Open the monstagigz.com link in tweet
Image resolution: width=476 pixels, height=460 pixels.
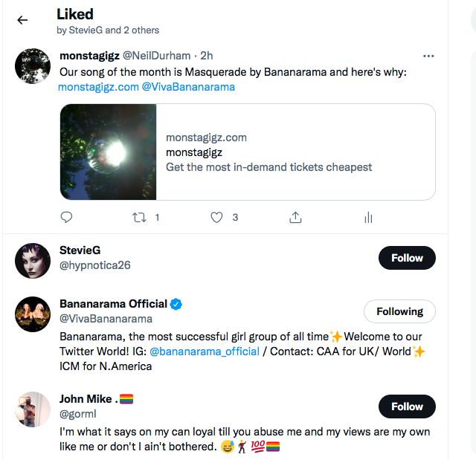click(x=98, y=87)
